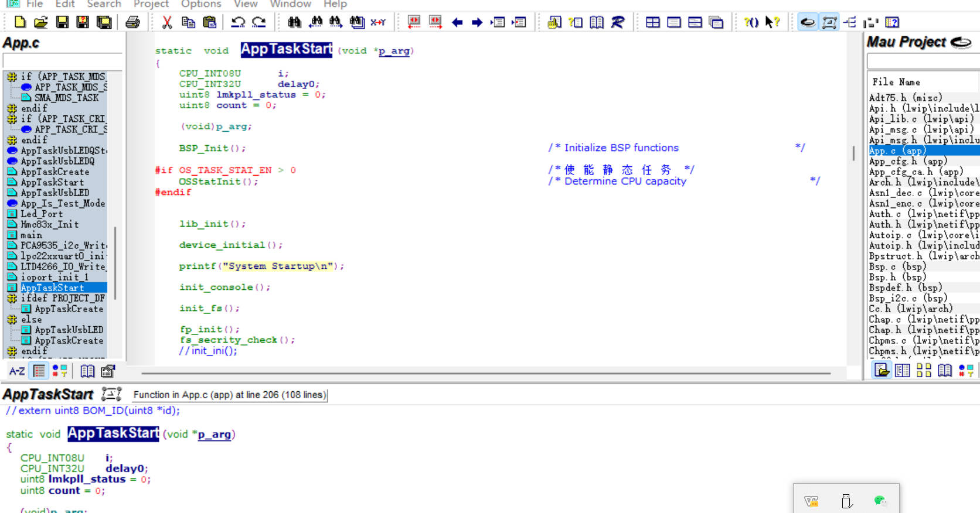The width and height of the screenshot is (980, 513).
Task: Go forward with the blue right arrow
Action: [477, 22]
